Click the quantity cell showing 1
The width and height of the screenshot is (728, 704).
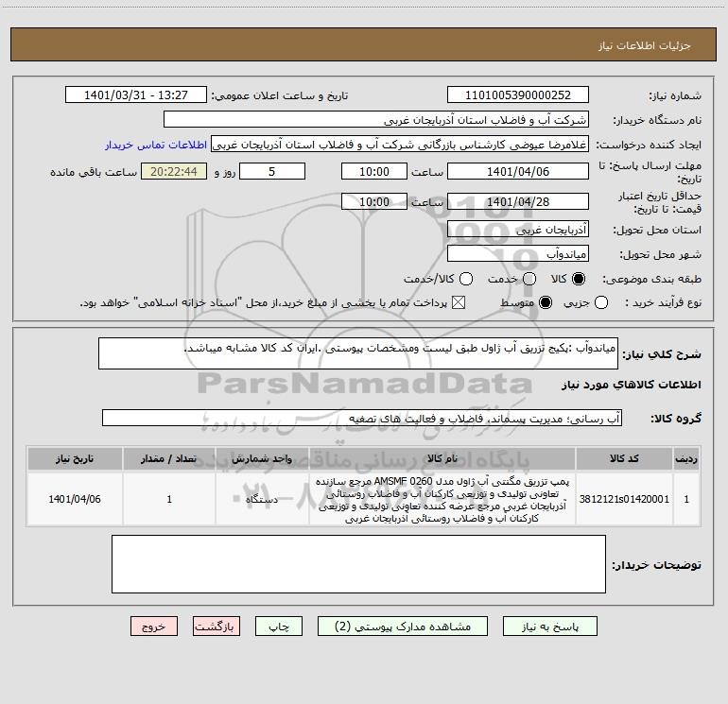click(x=169, y=499)
